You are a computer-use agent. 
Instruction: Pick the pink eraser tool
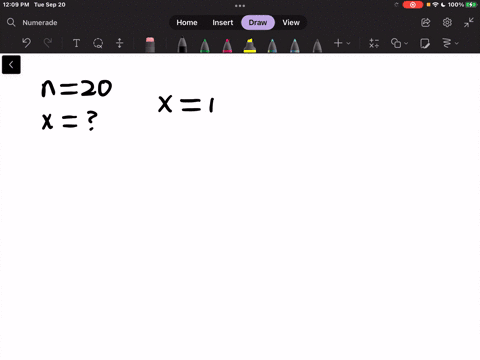pos(150,45)
